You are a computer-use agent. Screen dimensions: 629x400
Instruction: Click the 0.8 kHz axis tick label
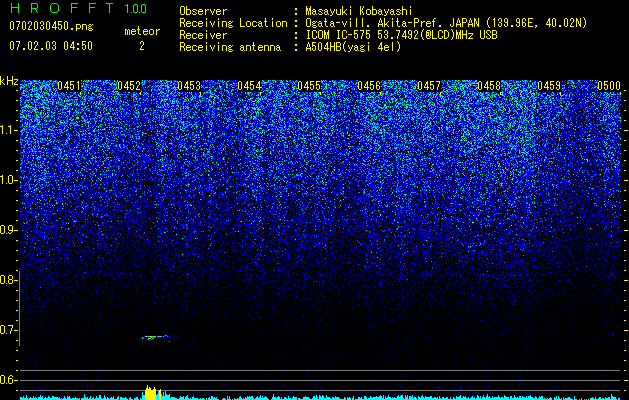coord(7,280)
